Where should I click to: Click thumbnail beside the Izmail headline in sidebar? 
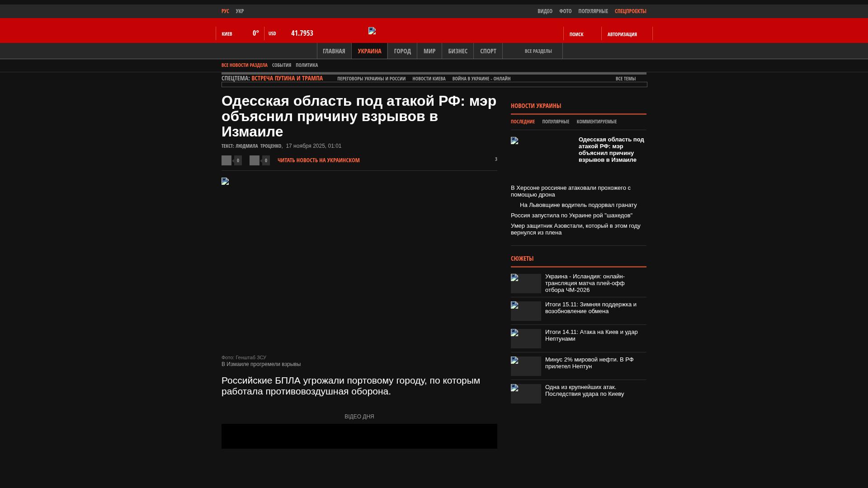[514, 141]
